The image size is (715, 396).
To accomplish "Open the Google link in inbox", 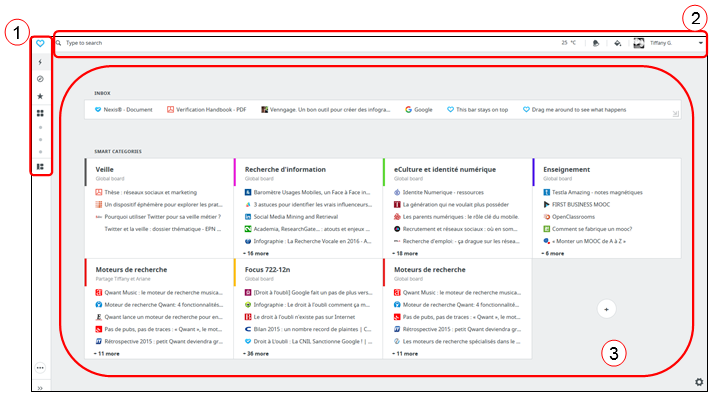I will (419, 109).
